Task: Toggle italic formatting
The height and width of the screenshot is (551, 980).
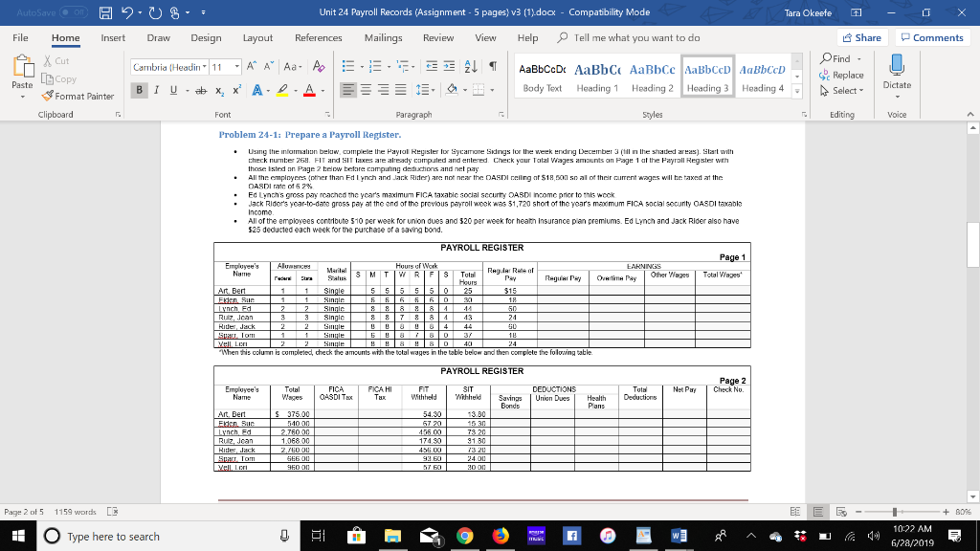Action: click(x=156, y=89)
